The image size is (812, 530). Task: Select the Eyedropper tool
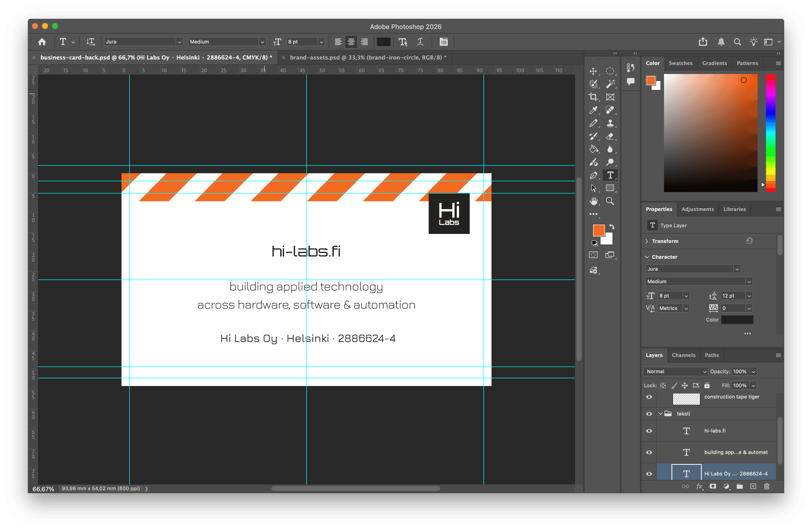point(593,110)
